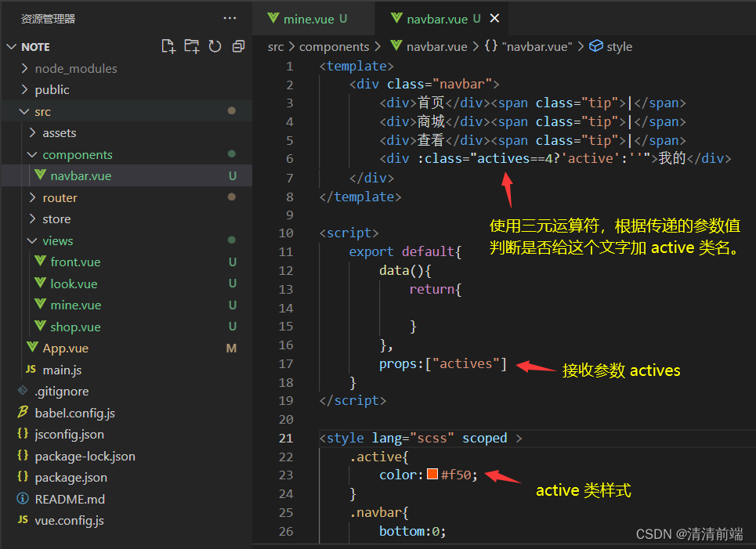Viewport: 756px width, 549px height.
Task: Click breadcrumb segment components
Action: 334,47
